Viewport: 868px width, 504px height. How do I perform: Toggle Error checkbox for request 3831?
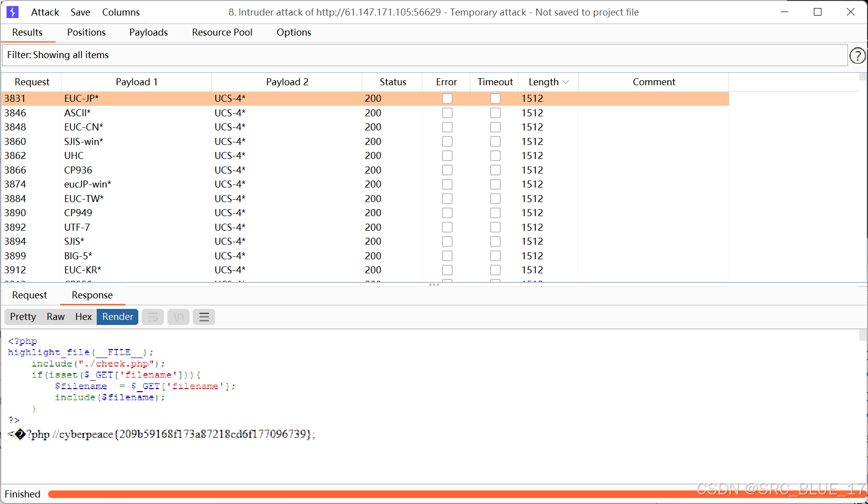[x=447, y=99]
